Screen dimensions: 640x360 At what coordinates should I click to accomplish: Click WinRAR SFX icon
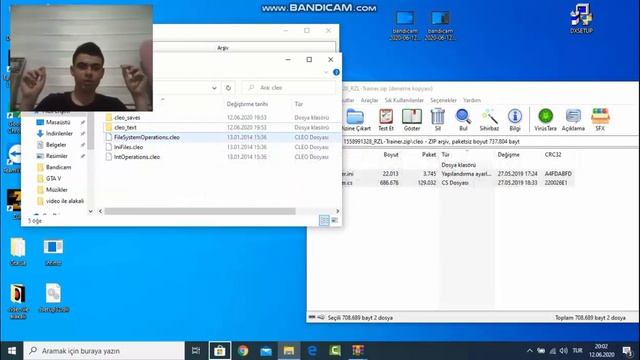coord(600,120)
